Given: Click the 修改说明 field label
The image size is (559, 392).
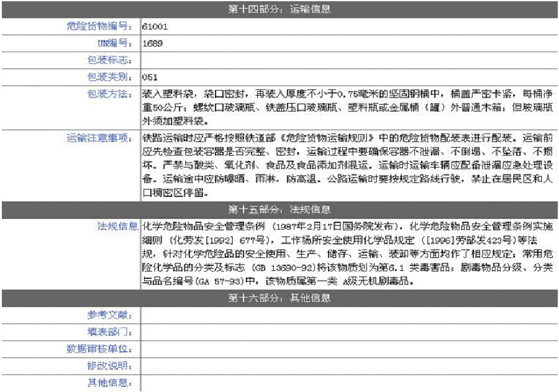Looking at the screenshot, I should [109, 366].
